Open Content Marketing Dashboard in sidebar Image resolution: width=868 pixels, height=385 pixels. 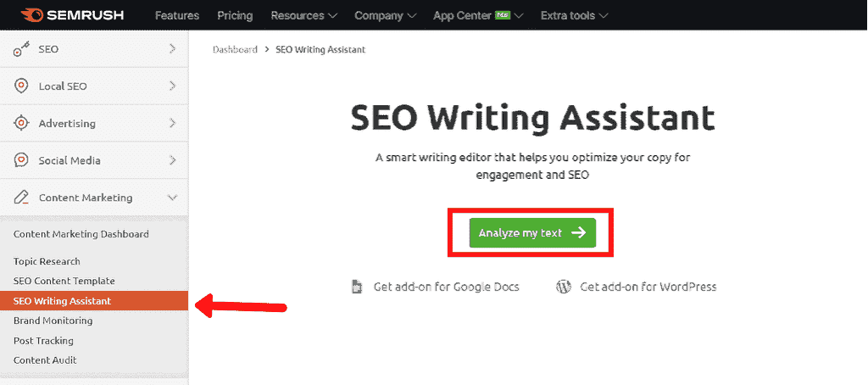(x=81, y=234)
